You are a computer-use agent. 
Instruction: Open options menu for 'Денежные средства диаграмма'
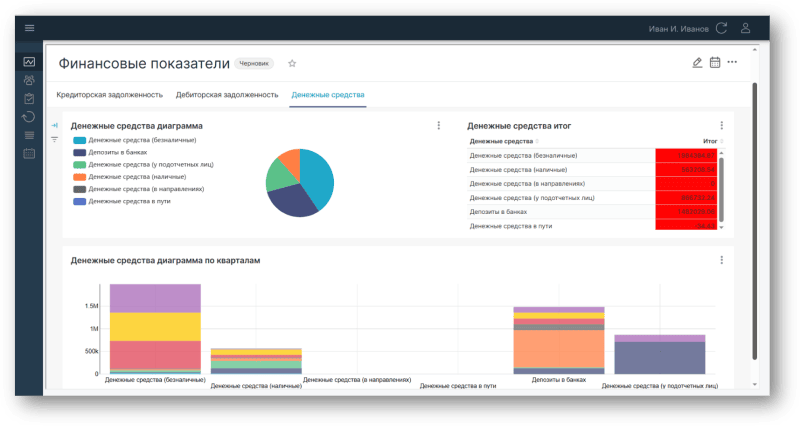pyautogui.click(x=438, y=126)
